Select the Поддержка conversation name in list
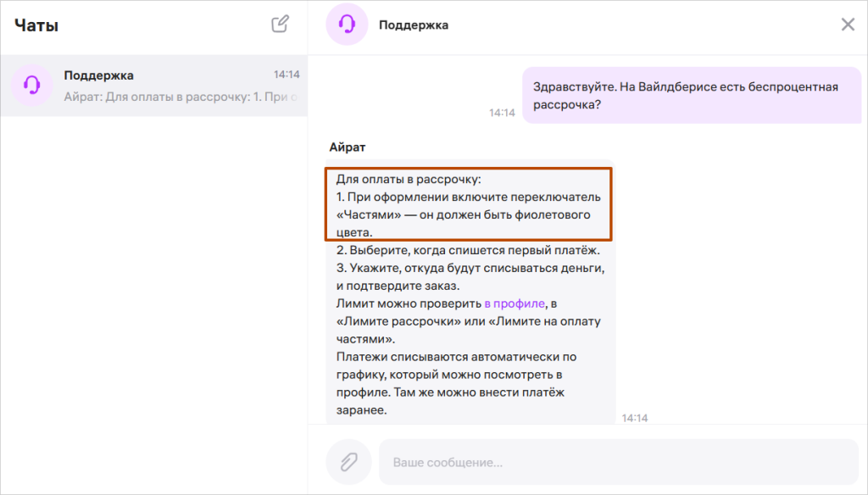The height and width of the screenshot is (495, 868). (98, 75)
